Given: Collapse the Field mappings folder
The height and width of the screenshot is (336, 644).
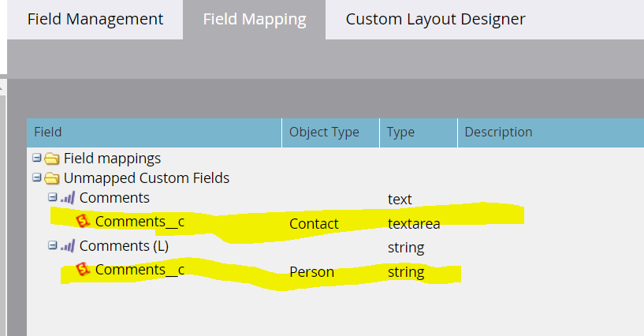Looking at the screenshot, I should (x=36, y=159).
